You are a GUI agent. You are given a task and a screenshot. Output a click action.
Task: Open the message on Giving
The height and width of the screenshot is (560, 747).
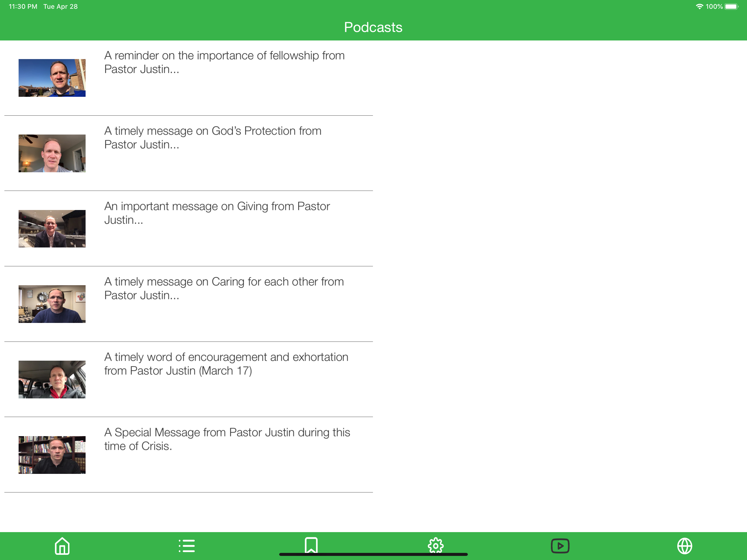217,213
